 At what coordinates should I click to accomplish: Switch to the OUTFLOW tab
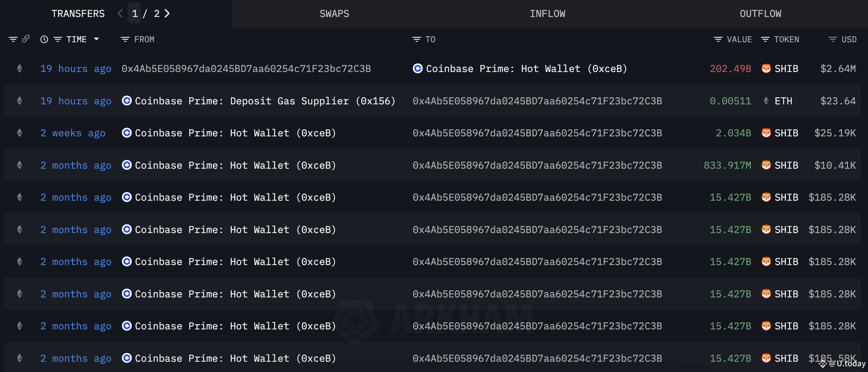coord(760,13)
